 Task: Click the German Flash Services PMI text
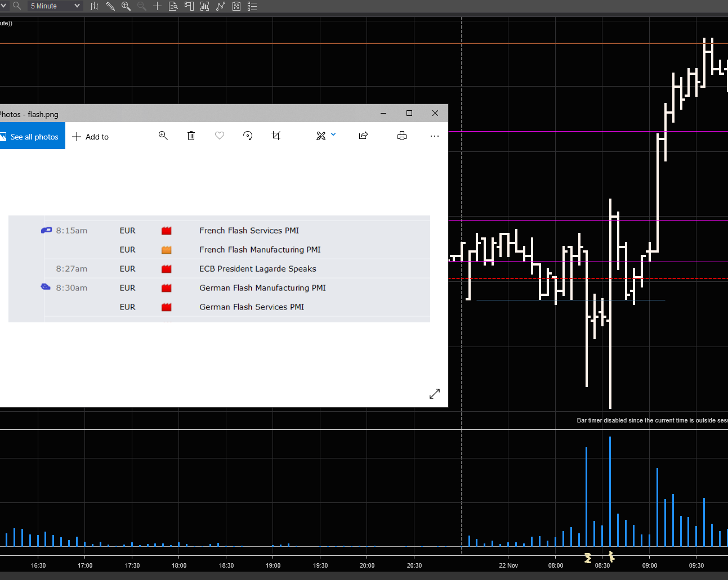[x=252, y=307]
